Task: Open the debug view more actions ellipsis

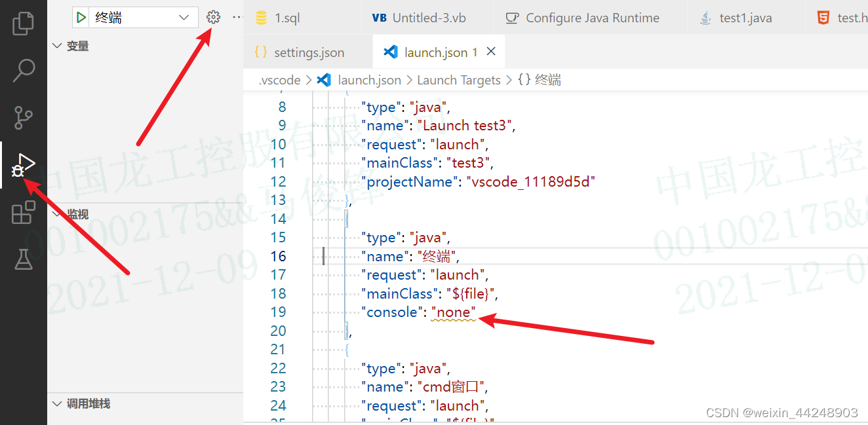Action: [237, 18]
